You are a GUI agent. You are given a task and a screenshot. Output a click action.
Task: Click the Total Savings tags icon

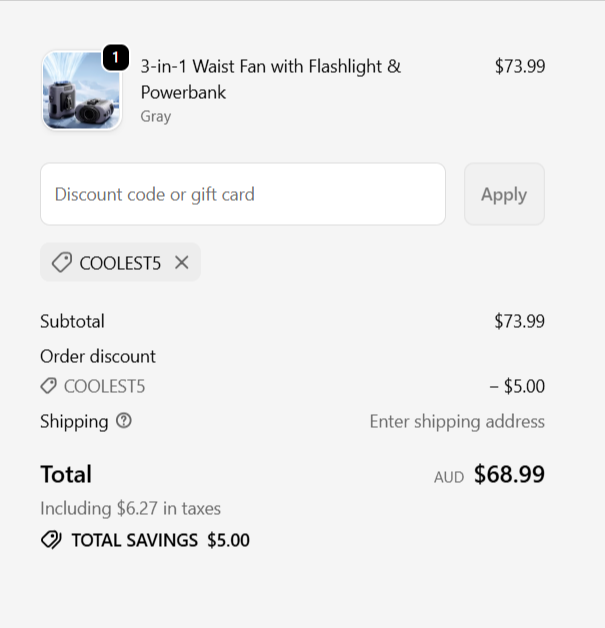[51, 540]
